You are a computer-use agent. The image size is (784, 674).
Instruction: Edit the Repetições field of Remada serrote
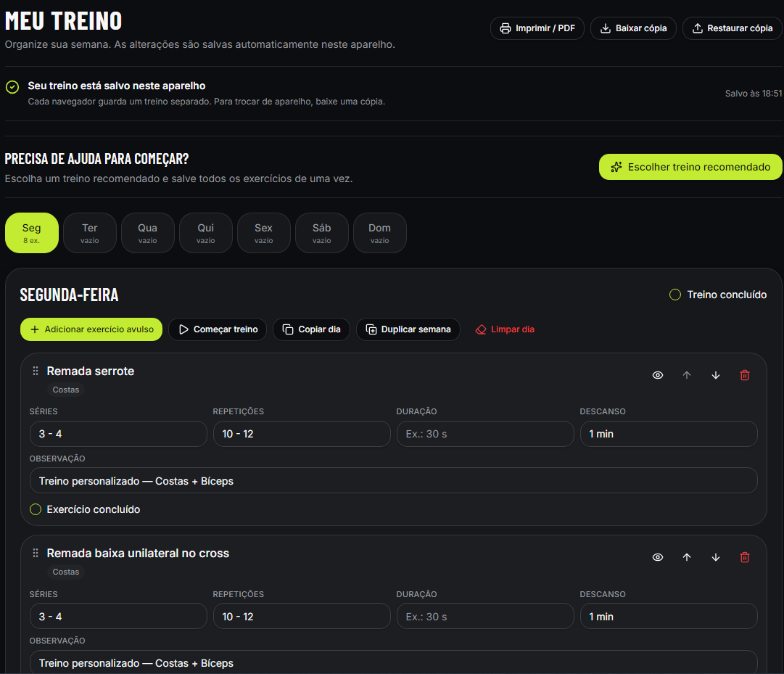coord(302,434)
